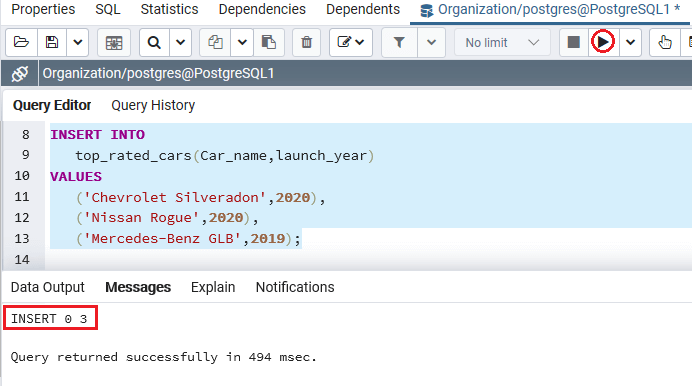
Task: Save the query file
Action: [x=52, y=42]
